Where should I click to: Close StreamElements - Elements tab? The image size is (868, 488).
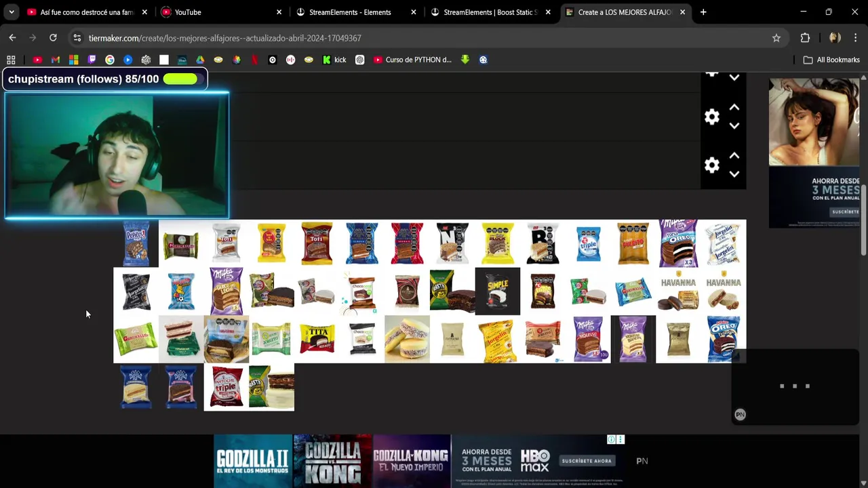[x=413, y=12]
